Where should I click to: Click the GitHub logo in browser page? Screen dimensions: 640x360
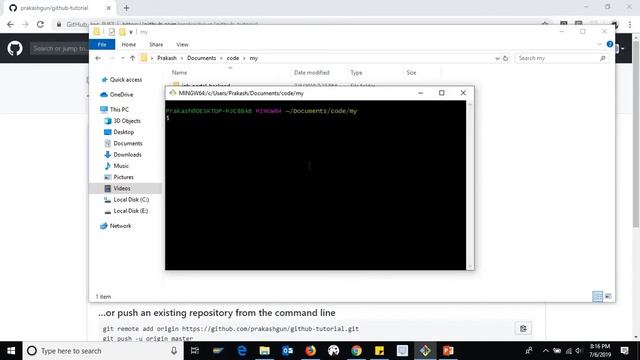click(15, 48)
